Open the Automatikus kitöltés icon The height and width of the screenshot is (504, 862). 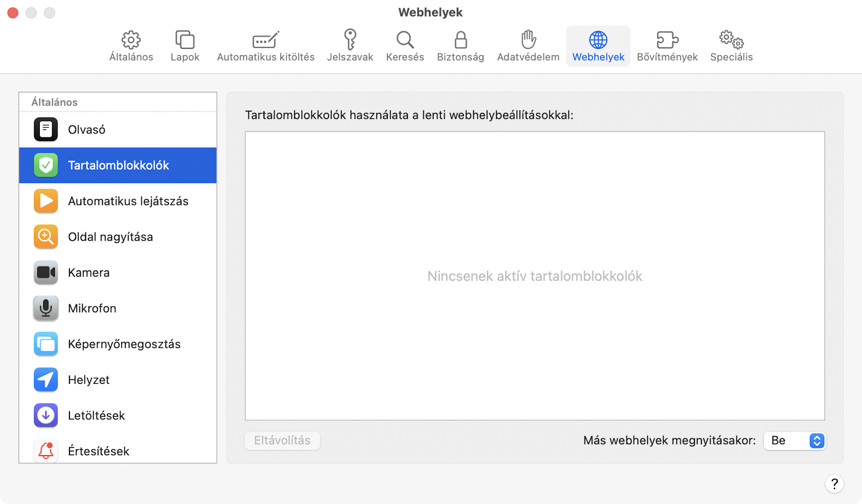266,40
